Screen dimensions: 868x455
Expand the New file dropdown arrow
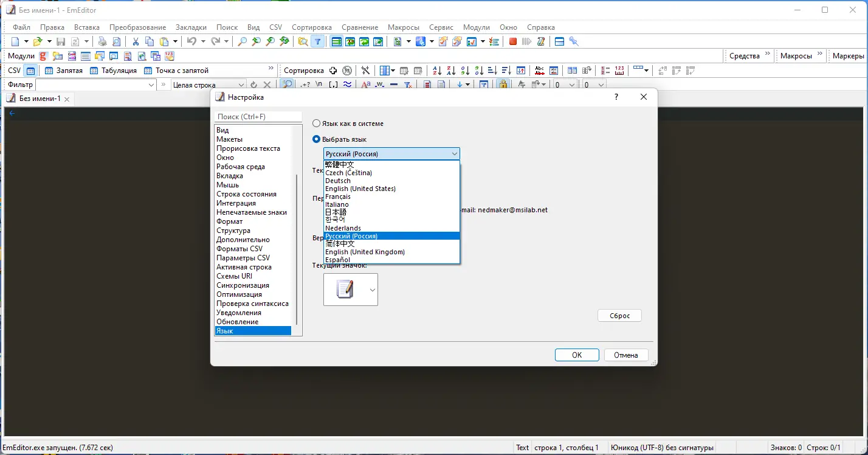point(26,41)
